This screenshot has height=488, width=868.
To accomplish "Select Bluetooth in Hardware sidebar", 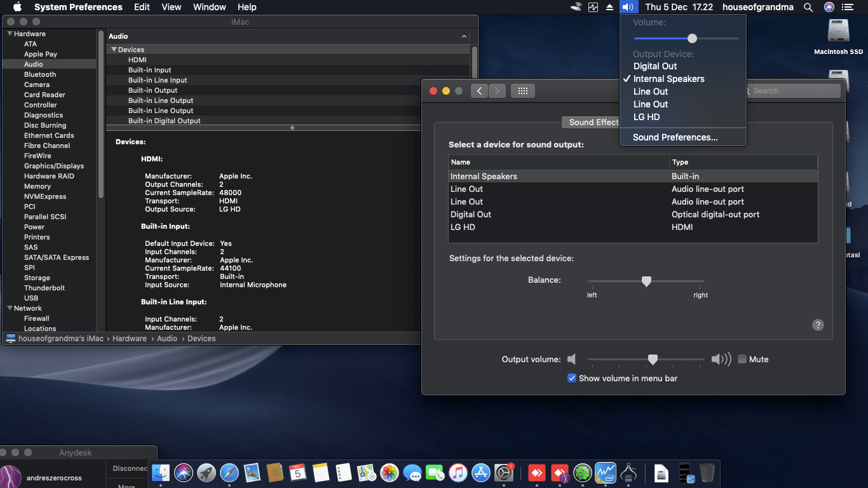I will pos(40,74).
